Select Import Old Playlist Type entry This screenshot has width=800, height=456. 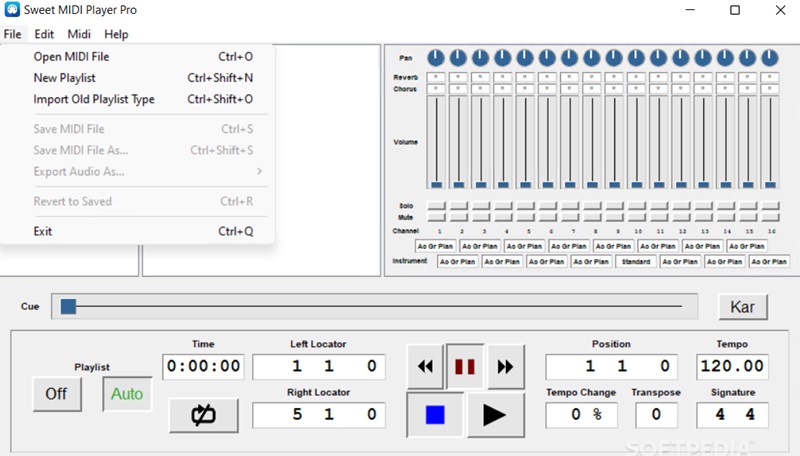point(137,99)
